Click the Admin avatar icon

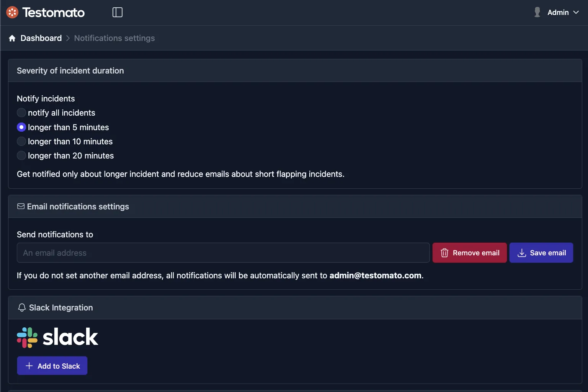[537, 12]
